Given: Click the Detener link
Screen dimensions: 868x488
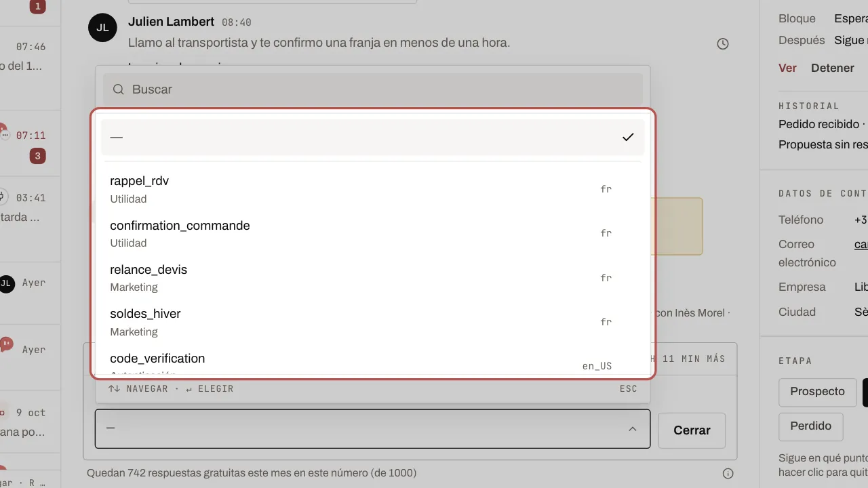Looking at the screenshot, I should coord(833,68).
